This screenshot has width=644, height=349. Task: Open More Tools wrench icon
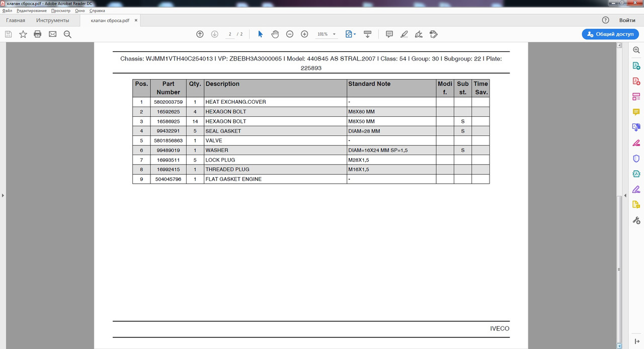tap(636, 221)
